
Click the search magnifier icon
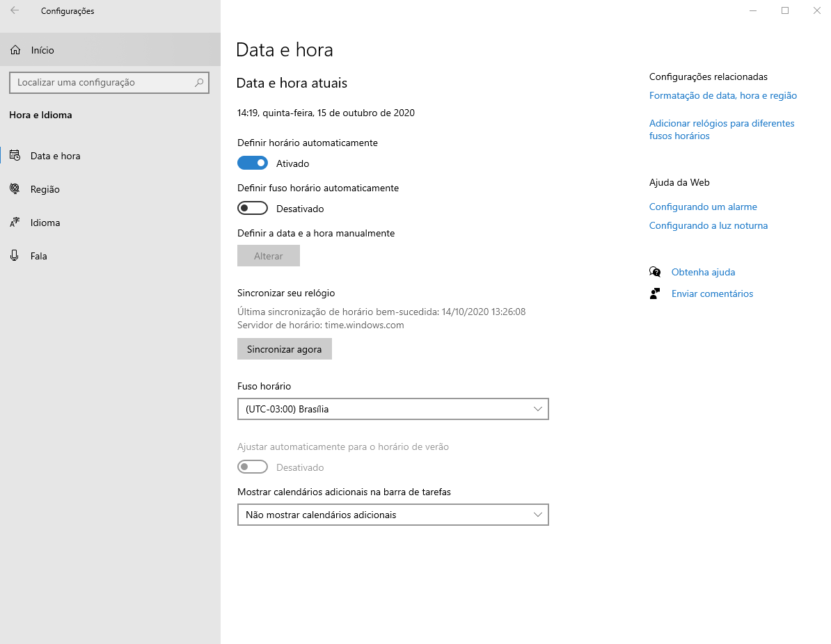click(x=199, y=82)
